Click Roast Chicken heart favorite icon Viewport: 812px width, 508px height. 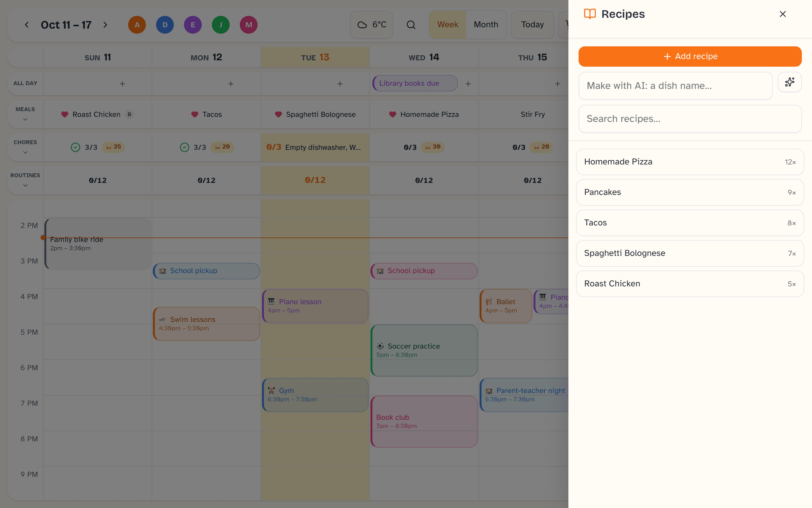click(65, 115)
